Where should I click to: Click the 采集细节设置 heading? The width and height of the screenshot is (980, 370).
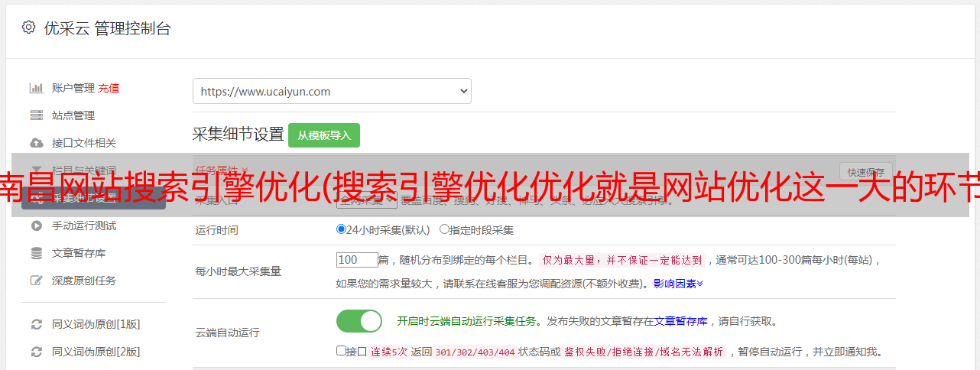[239, 135]
